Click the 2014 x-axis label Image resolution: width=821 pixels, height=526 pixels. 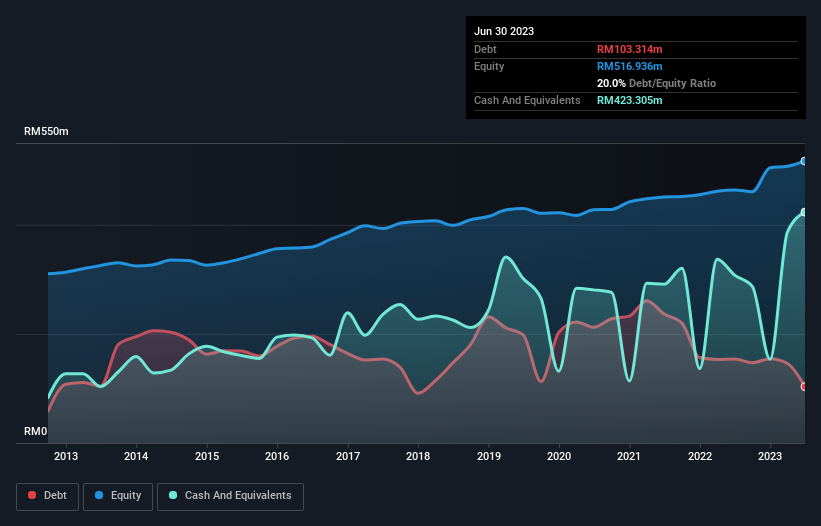coord(136,456)
